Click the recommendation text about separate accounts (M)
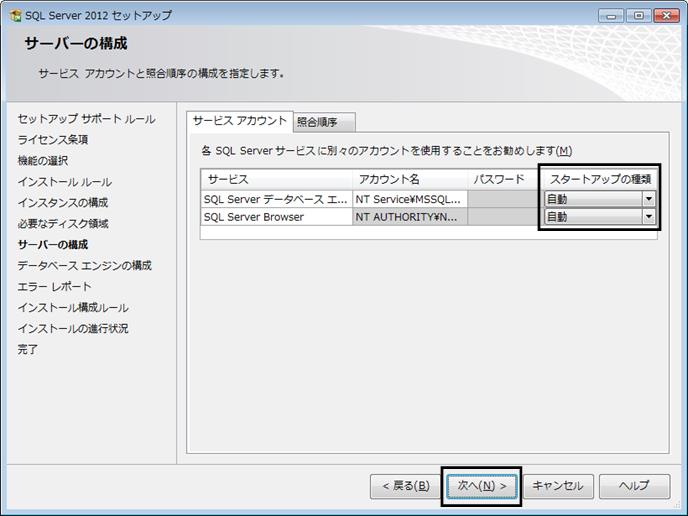Viewport: 688px width, 516px height. (x=387, y=151)
